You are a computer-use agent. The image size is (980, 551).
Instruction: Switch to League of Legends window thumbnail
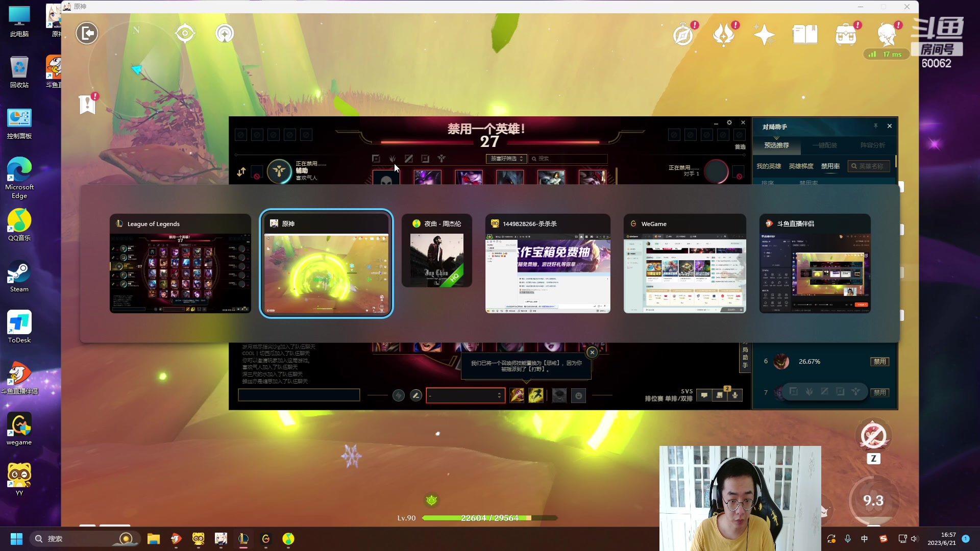[180, 264]
